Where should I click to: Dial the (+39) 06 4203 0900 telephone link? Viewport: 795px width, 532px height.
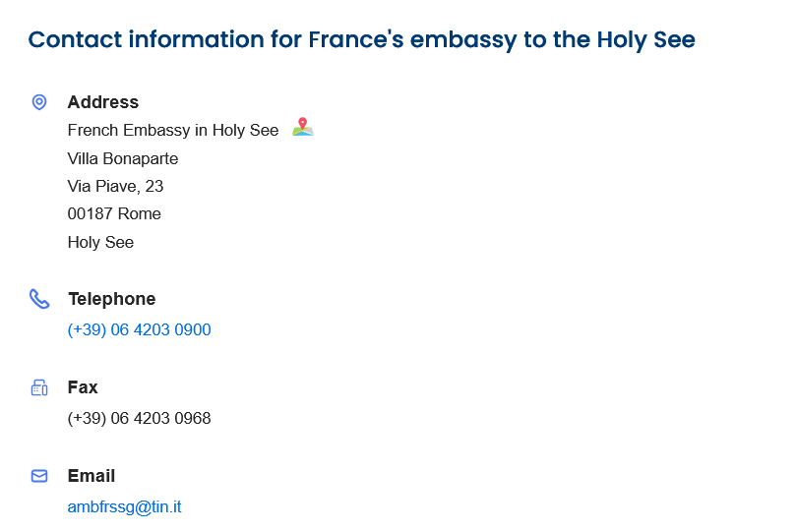(139, 329)
